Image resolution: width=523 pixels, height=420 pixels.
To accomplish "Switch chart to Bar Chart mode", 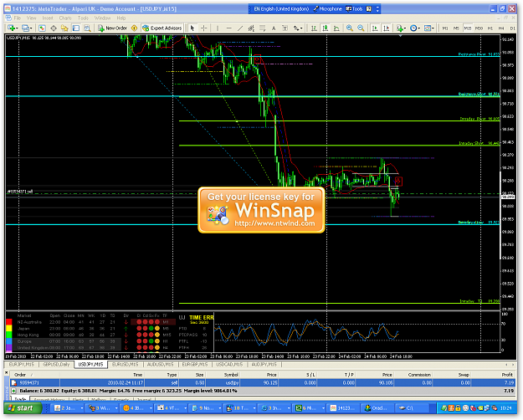I will tap(314, 28).
